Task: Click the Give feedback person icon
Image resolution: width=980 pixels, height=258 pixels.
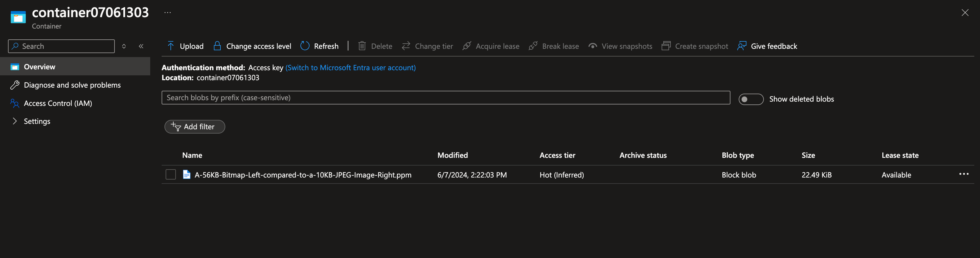Action: click(742, 46)
